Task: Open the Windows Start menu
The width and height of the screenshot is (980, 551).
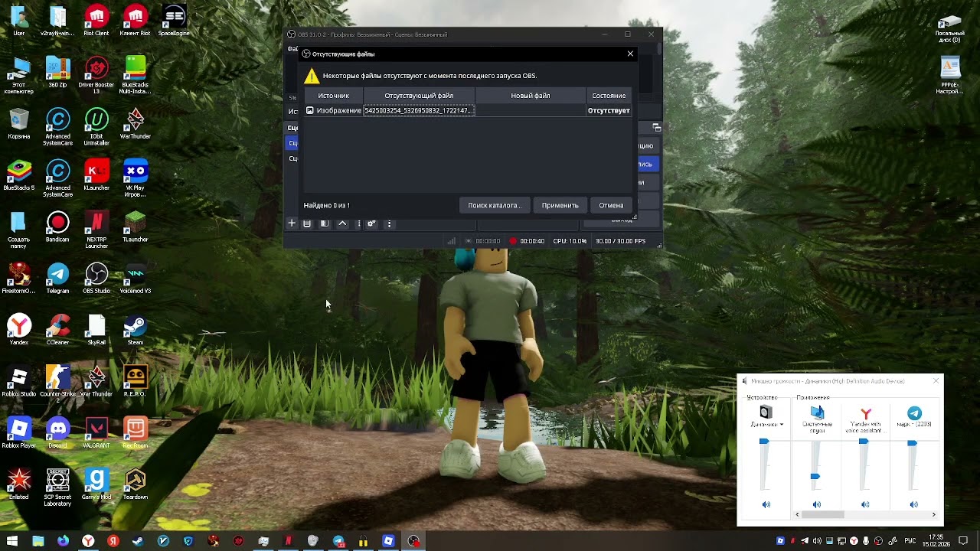Action: pyautogui.click(x=12, y=541)
